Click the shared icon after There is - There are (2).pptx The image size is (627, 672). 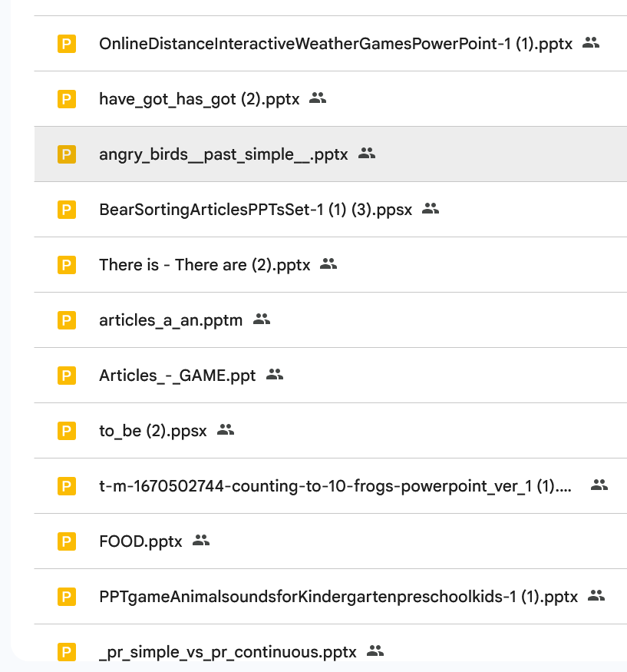tap(328, 264)
